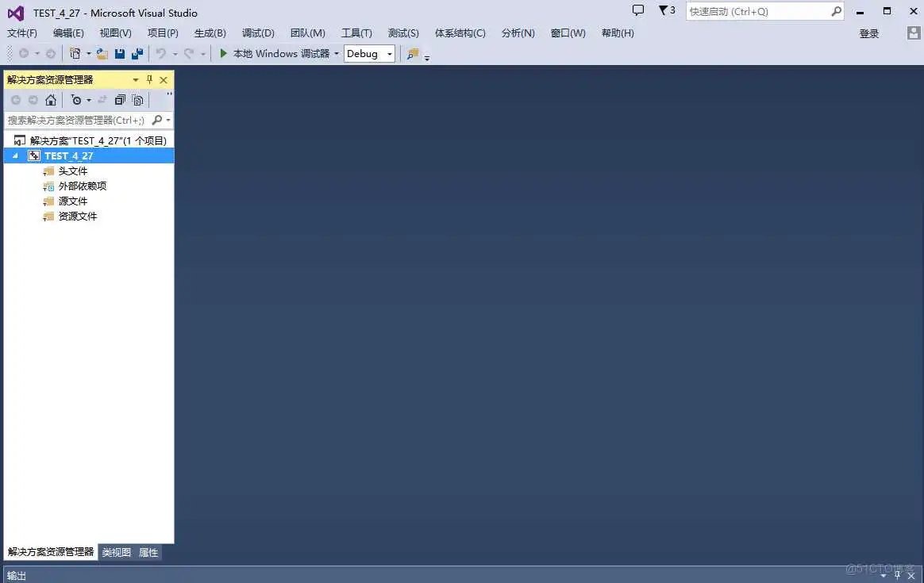Click the 快速启动 search field

tap(754, 11)
